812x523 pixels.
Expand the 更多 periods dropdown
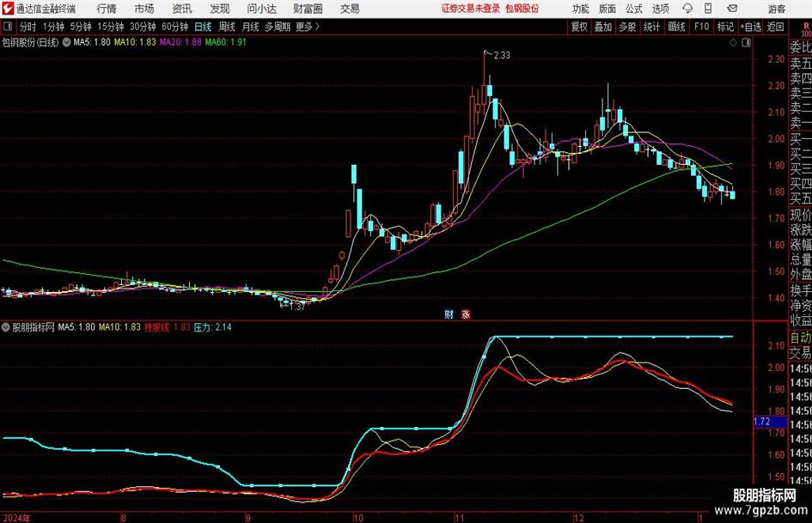[x=308, y=27]
